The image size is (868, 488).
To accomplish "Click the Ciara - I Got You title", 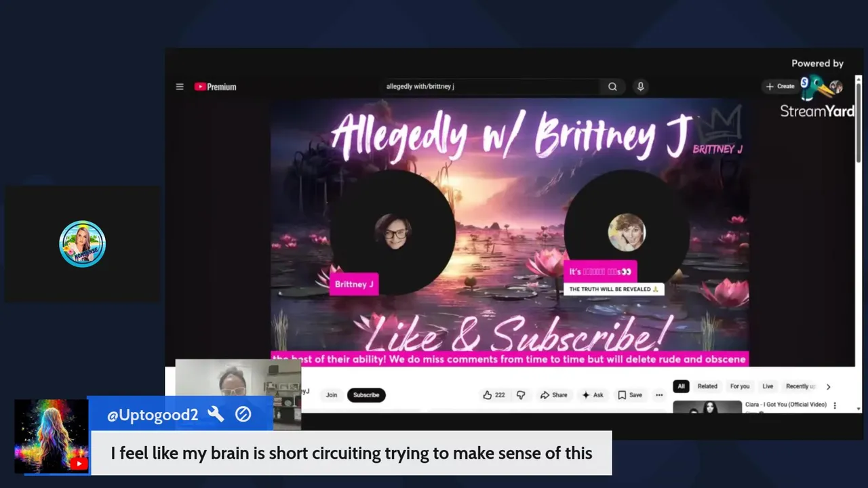I will (785, 405).
